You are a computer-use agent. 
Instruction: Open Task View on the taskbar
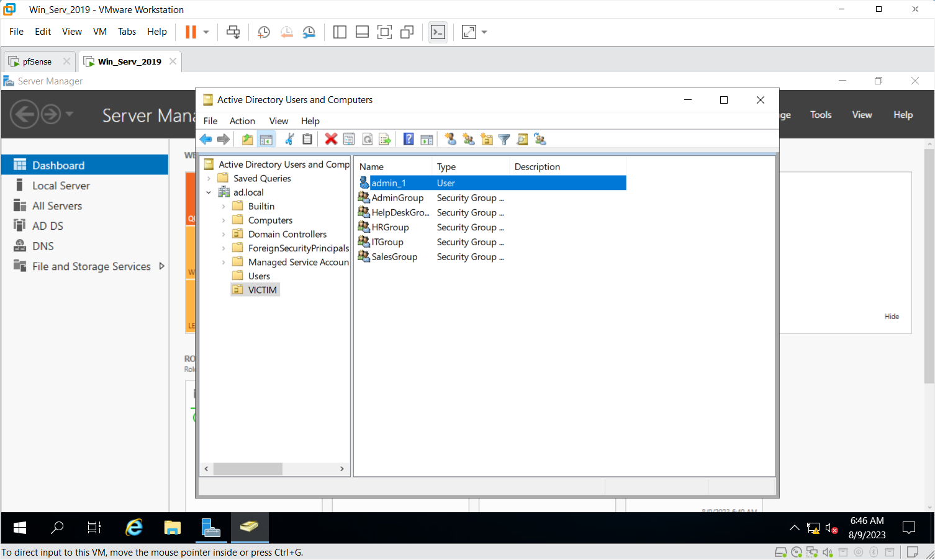pos(94,528)
